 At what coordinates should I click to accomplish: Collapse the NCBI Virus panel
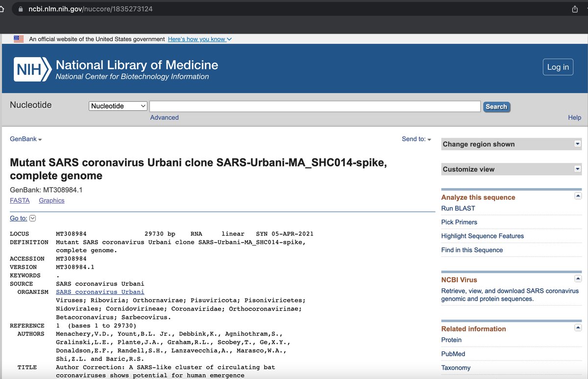click(x=578, y=279)
